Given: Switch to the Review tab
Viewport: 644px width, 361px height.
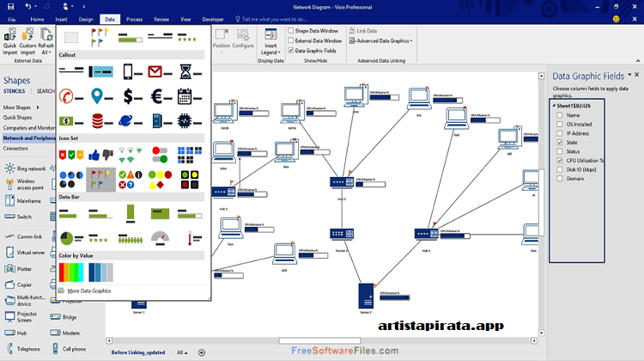Looking at the screenshot, I should (x=161, y=19).
